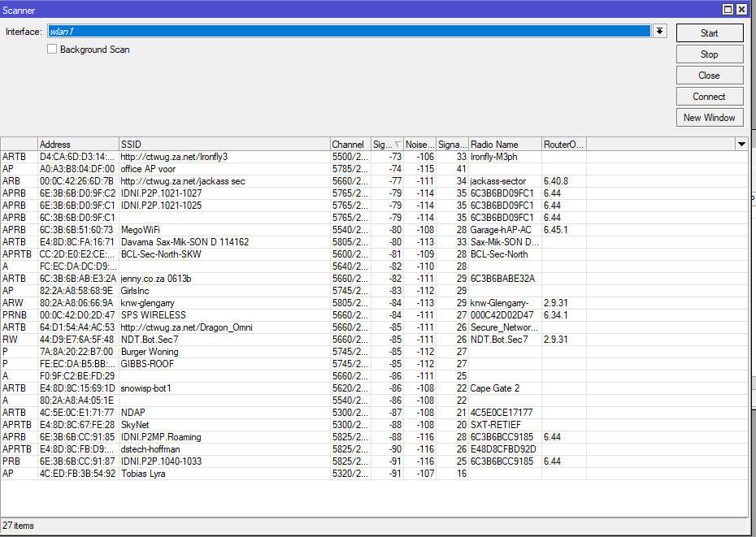Viewport: 756px width, 537px height.
Task: Select the wlan1 interface field
Action: point(349,32)
